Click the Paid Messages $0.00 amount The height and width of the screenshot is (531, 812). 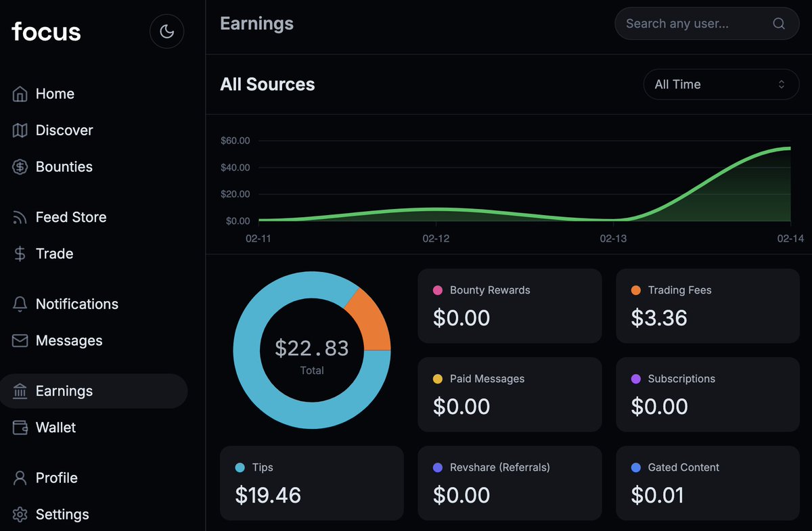[x=461, y=407]
